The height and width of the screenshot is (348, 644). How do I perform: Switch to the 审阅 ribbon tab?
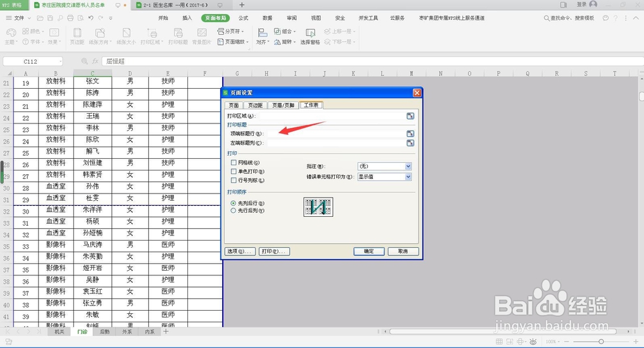click(x=292, y=18)
